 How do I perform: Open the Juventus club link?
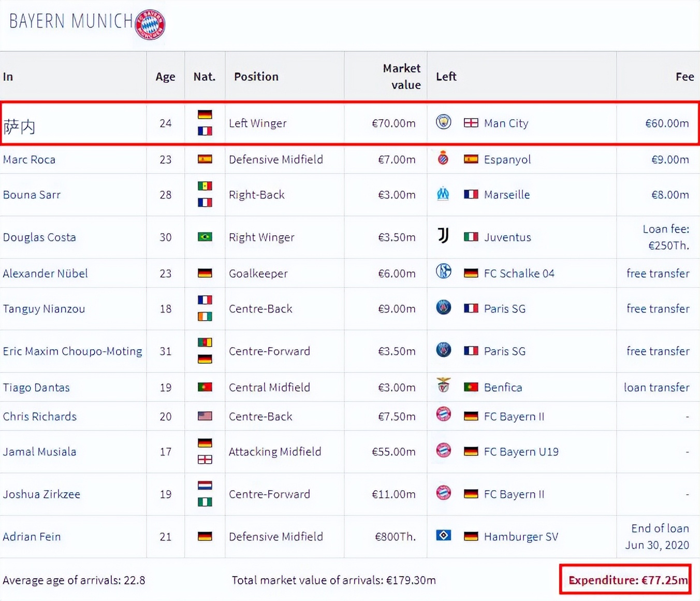pyautogui.click(x=507, y=237)
